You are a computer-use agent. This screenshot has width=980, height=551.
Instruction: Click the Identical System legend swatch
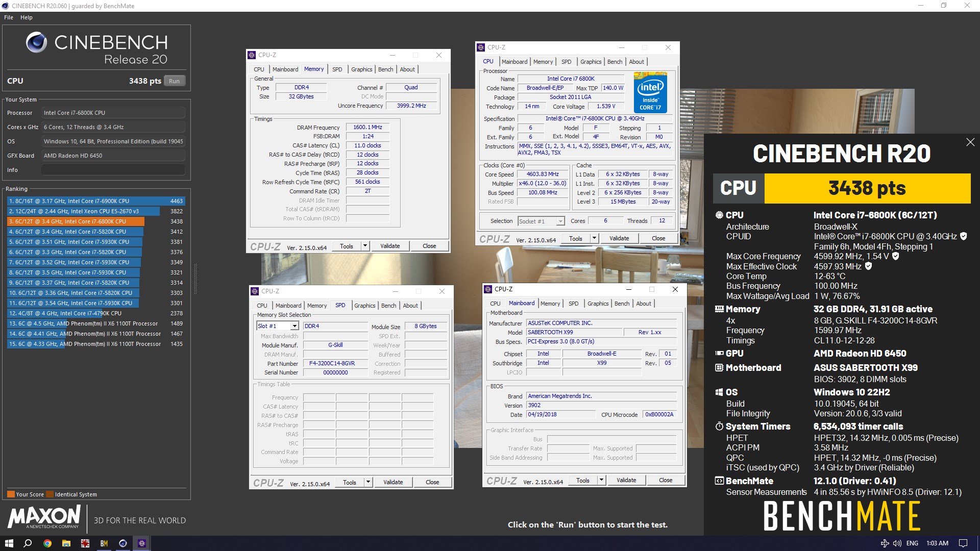coord(50,494)
